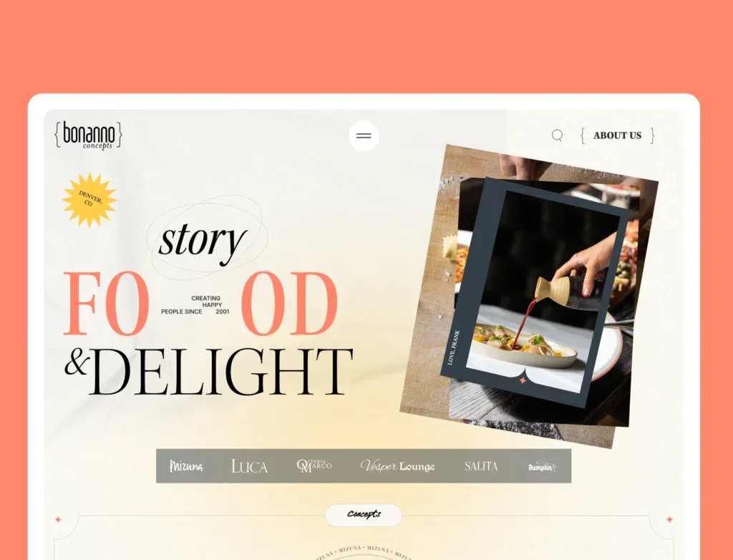The height and width of the screenshot is (560, 733).
Task: Click the small star on photo frame
Action: tap(523, 381)
